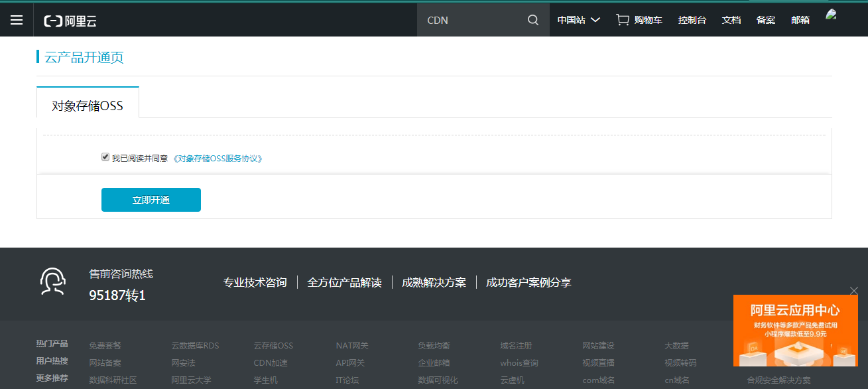
Task: Click the 负载均衡 footer link
Action: (434, 346)
